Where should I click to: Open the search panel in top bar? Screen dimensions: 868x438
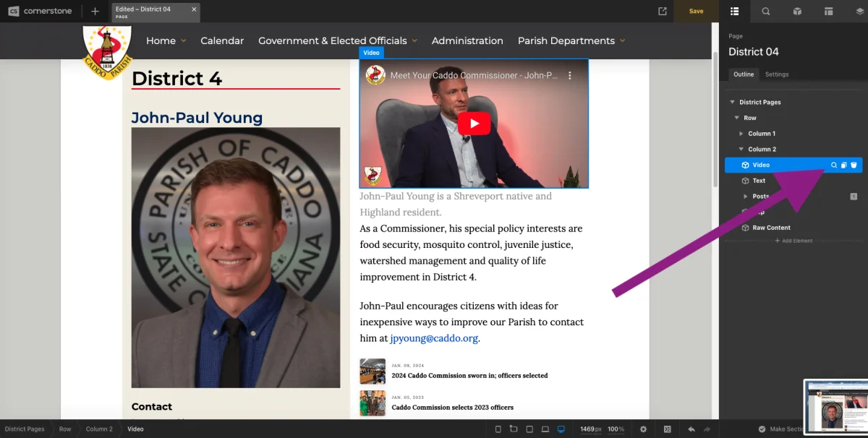pos(765,11)
